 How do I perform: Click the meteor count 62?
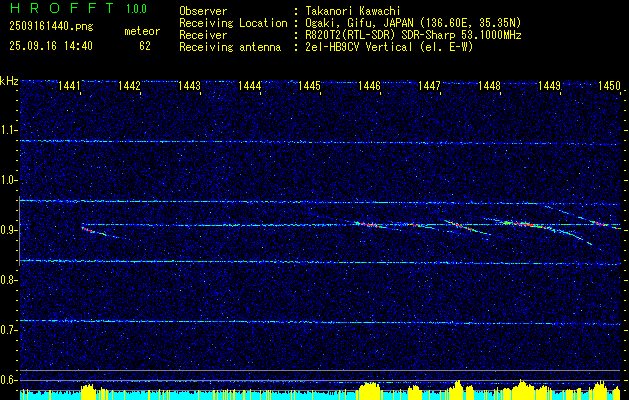145,46
